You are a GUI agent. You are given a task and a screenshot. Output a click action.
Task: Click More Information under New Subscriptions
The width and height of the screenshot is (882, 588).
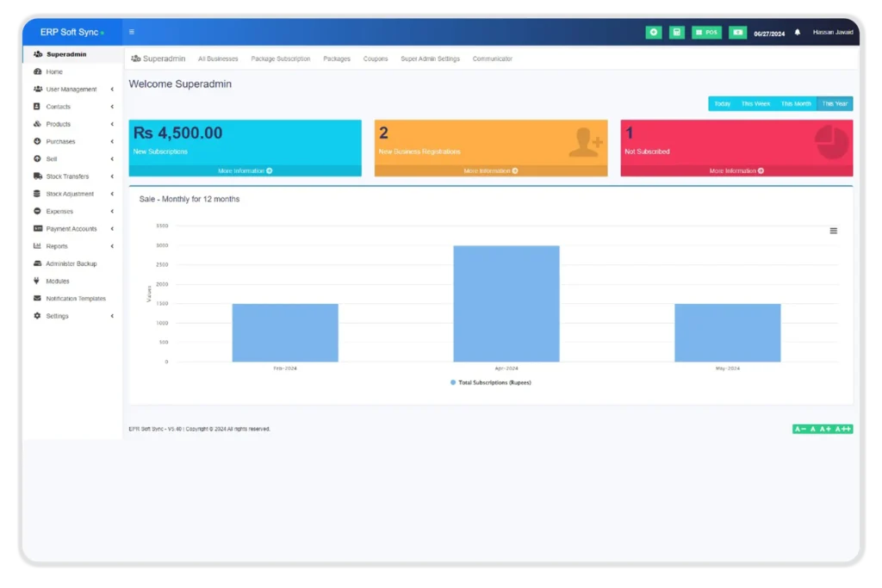click(245, 171)
